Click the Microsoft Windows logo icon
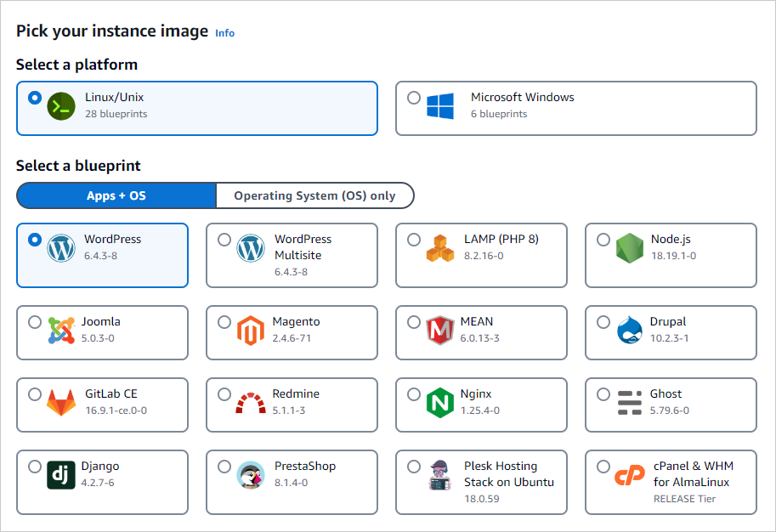Screen dimensions: 776x532 coord(440,106)
